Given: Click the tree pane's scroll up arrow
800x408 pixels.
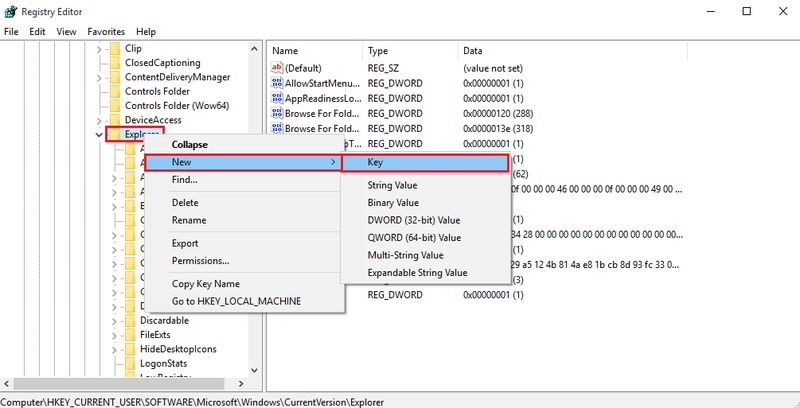Looking at the screenshot, I should tap(254, 48).
